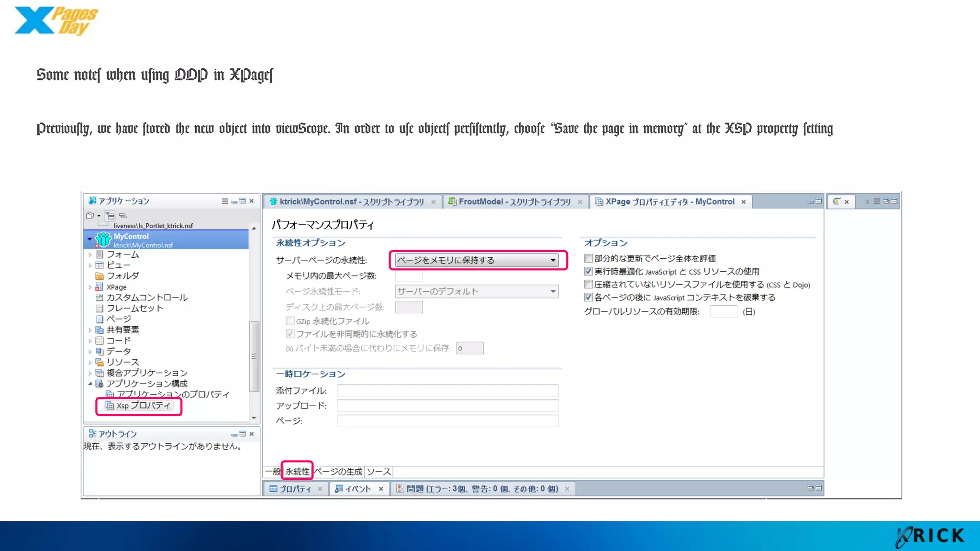This screenshot has height=551, width=980.
Task: Click the link-with-editor icon in Applications toolbar
Action: (x=123, y=216)
